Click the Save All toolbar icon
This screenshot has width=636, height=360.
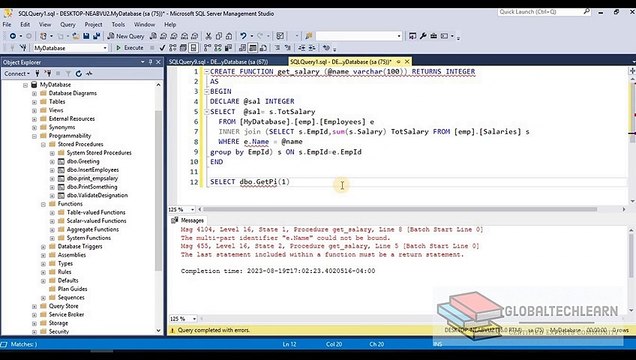pyautogui.click(x=96, y=36)
